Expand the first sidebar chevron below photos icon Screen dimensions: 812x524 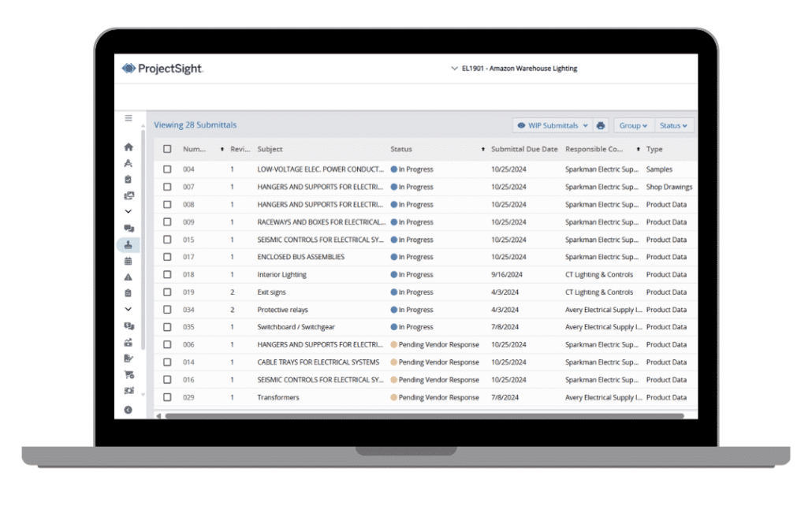(x=129, y=211)
